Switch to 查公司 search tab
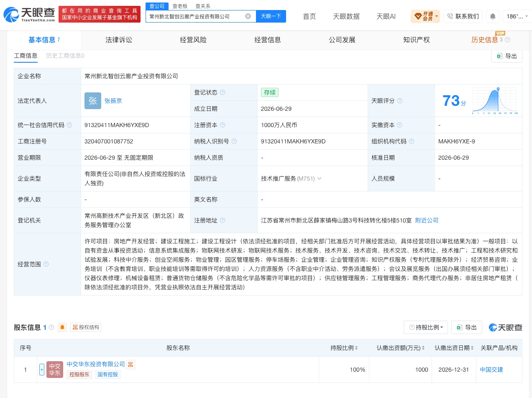This screenshot has height=398, width=532. pos(157,6)
